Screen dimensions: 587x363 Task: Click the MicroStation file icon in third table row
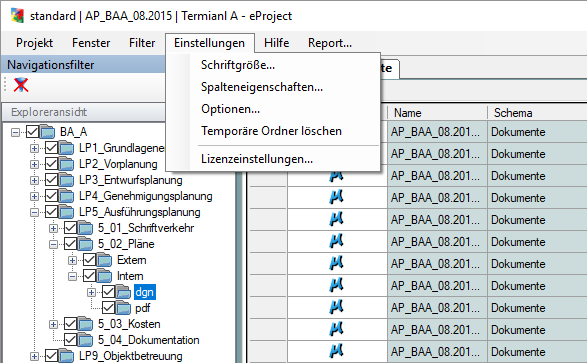click(336, 176)
